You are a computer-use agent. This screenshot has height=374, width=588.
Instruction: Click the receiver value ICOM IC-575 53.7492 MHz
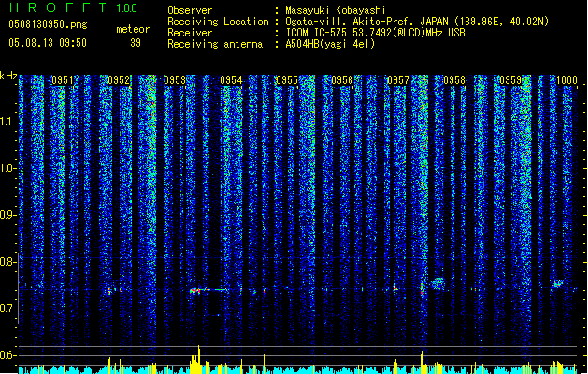(x=375, y=33)
